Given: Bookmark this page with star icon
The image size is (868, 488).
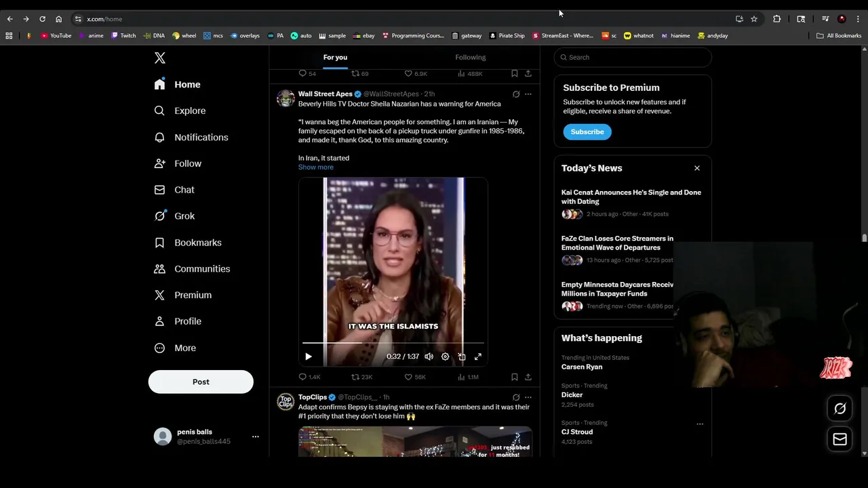Looking at the screenshot, I should point(754,19).
